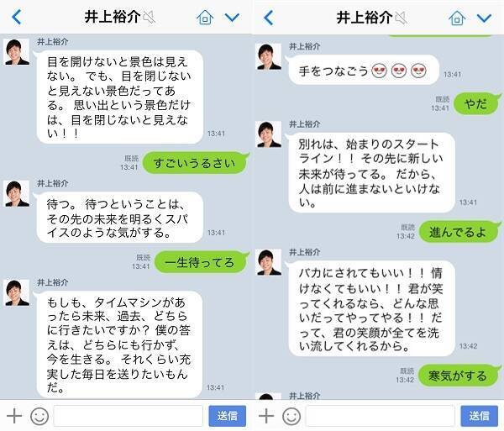Expand dropdown chevron in left chat header
Viewport: 504px width, 431px height.
232,18
